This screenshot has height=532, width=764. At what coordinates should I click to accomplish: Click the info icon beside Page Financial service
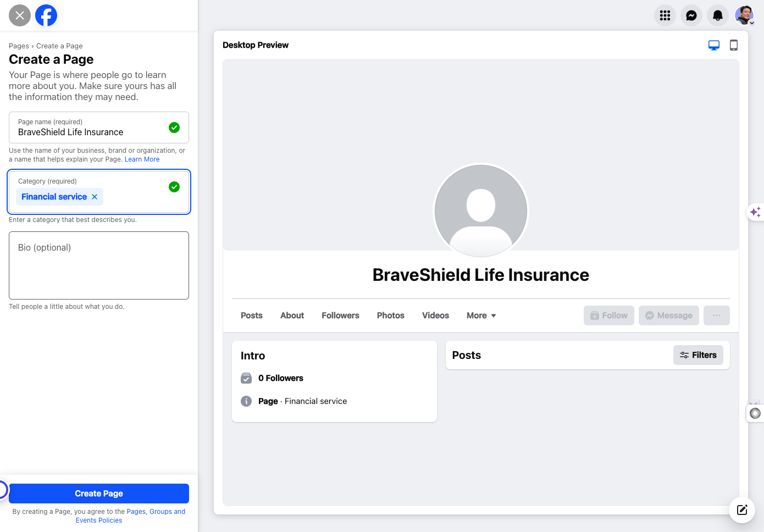(246, 401)
